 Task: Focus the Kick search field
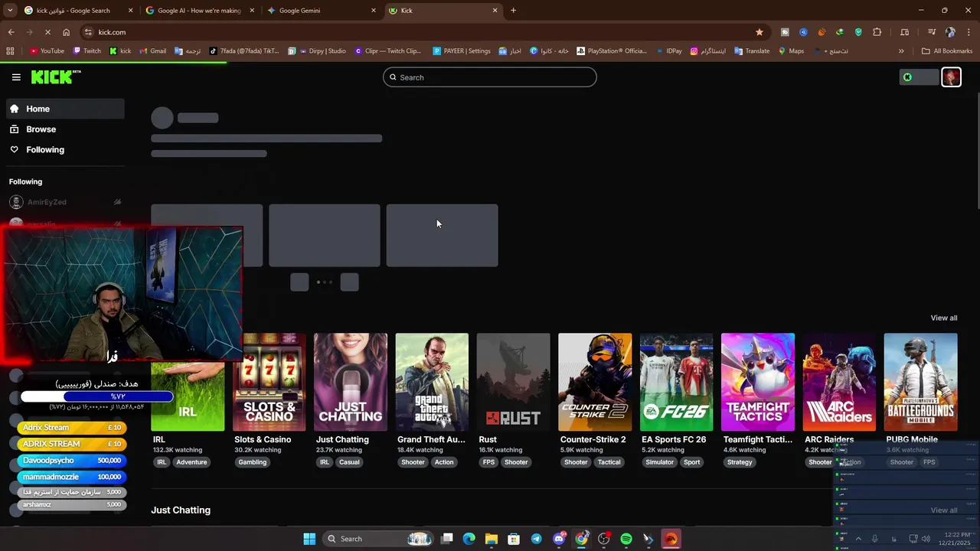click(490, 77)
